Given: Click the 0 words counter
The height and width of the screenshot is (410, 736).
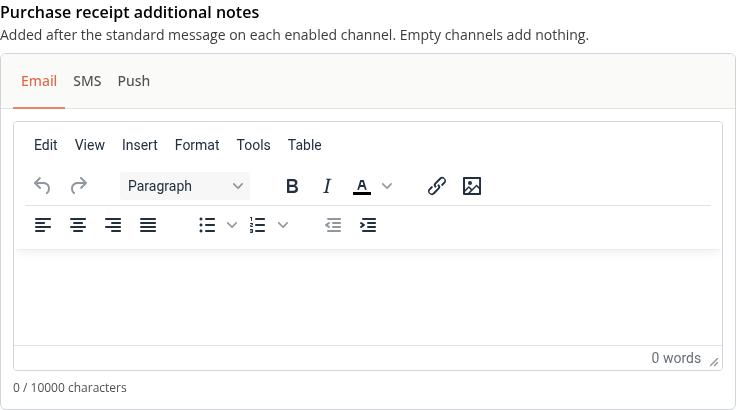Looking at the screenshot, I should click(x=676, y=358).
